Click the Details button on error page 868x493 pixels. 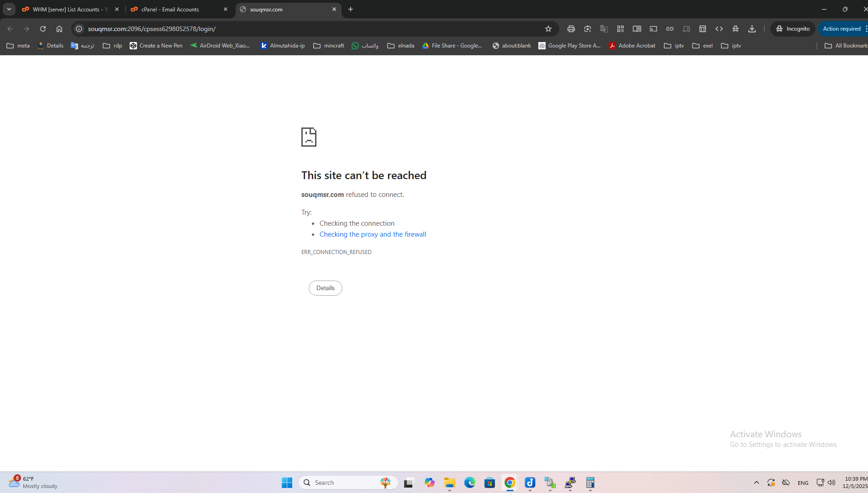pyautogui.click(x=325, y=288)
